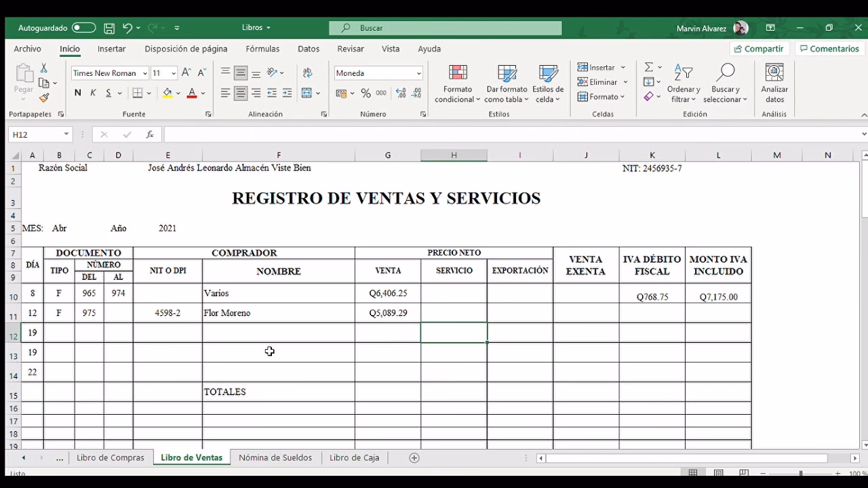Toggle the Autoguardado switch
The image size is (868, 488).
(83, 28)
